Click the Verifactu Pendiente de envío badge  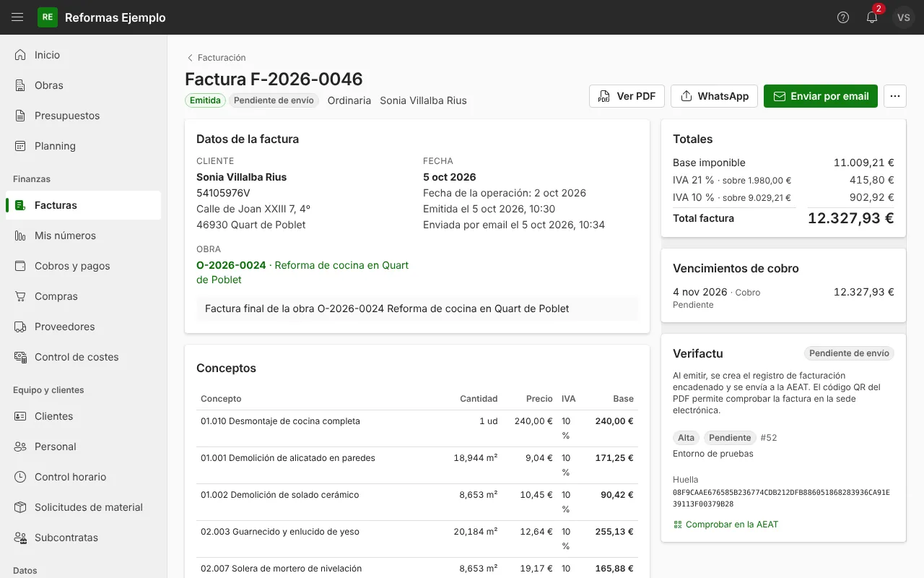849,353
